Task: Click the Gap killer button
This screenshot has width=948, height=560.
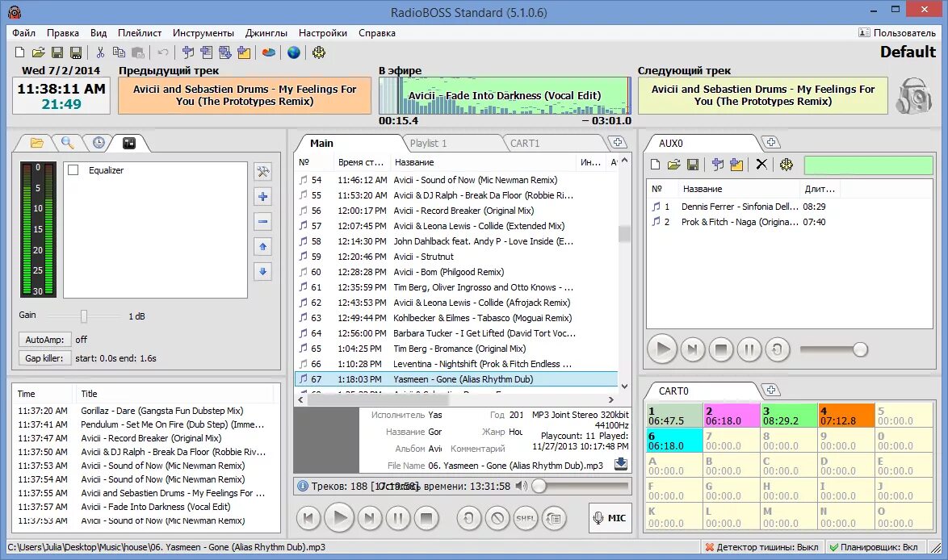Action: (44, 358)
